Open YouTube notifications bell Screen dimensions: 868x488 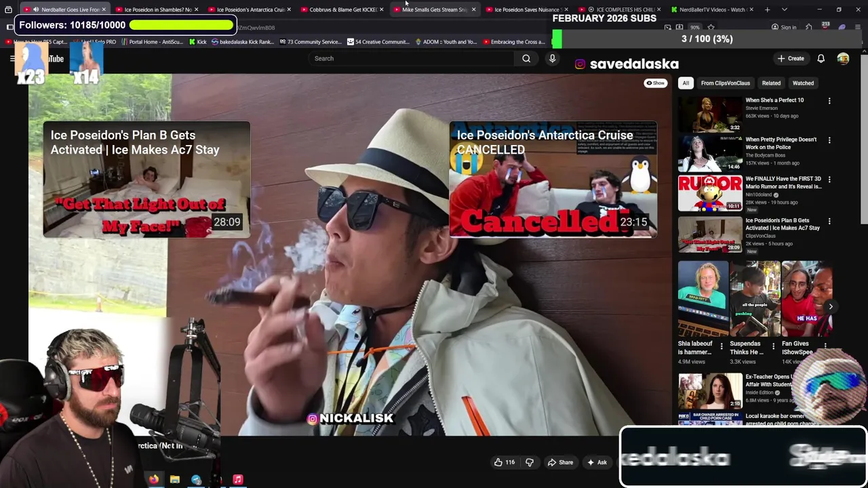click(x=821, y=58)
